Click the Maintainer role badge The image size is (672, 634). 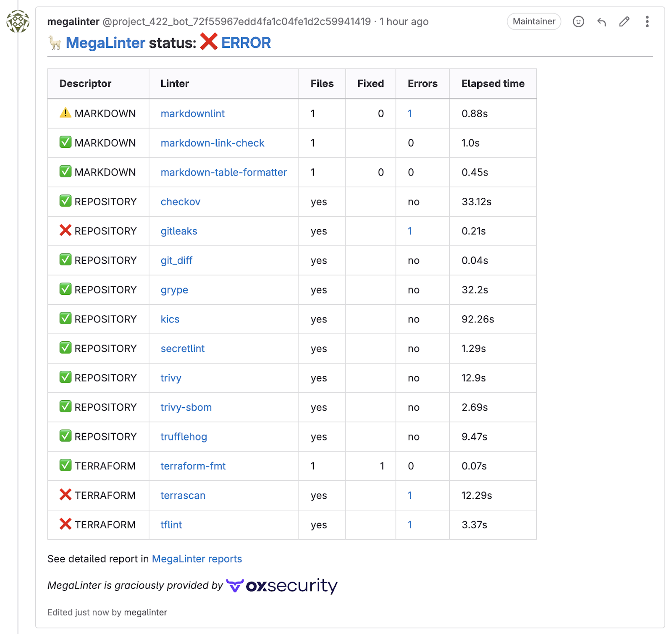534,21
